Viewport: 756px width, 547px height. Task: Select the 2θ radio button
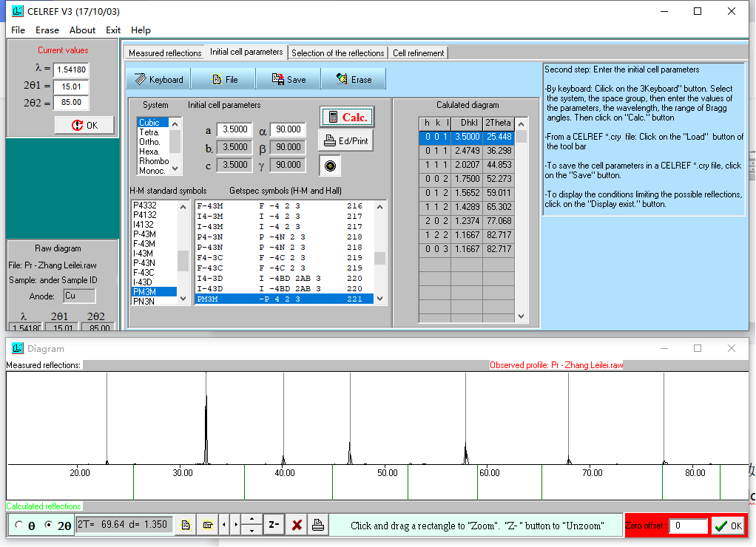tap(49, 526)
